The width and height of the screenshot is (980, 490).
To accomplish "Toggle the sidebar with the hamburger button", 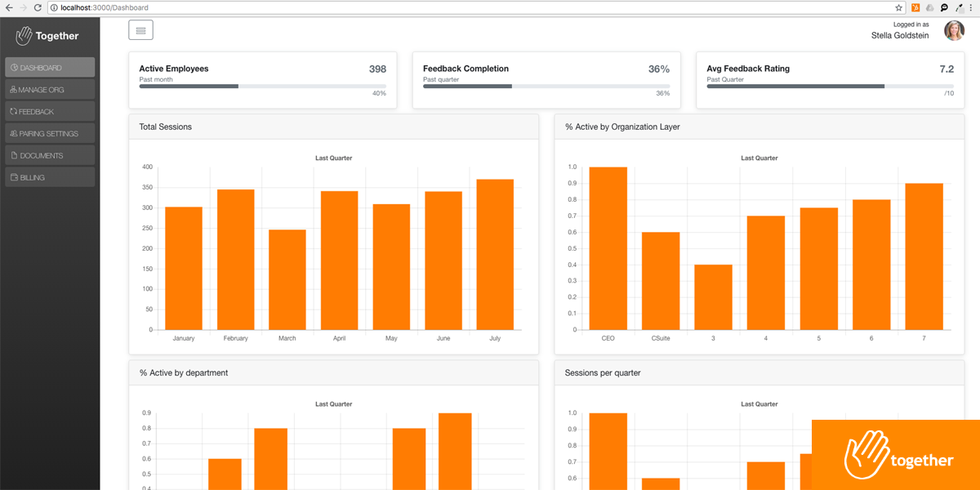I will pos(140,30).
